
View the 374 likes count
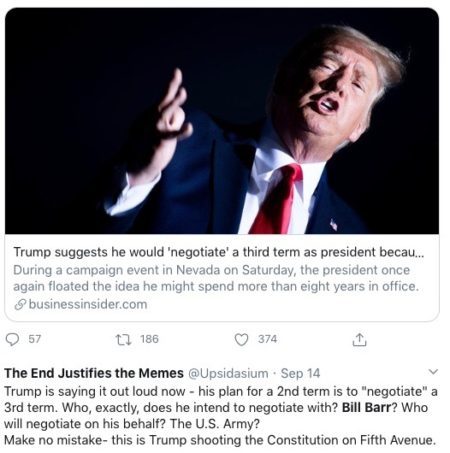point(267,339)
